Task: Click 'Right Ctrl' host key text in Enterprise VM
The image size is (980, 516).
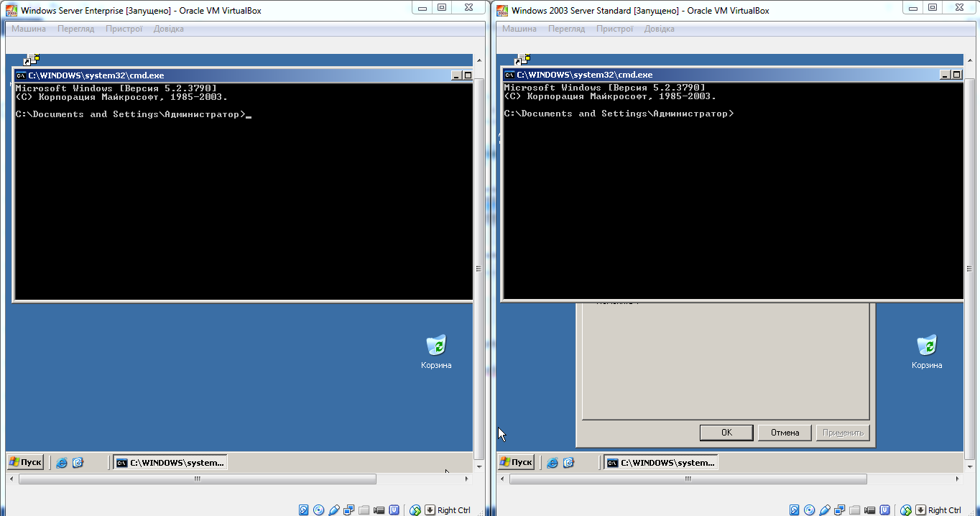Action: point(454,510)
